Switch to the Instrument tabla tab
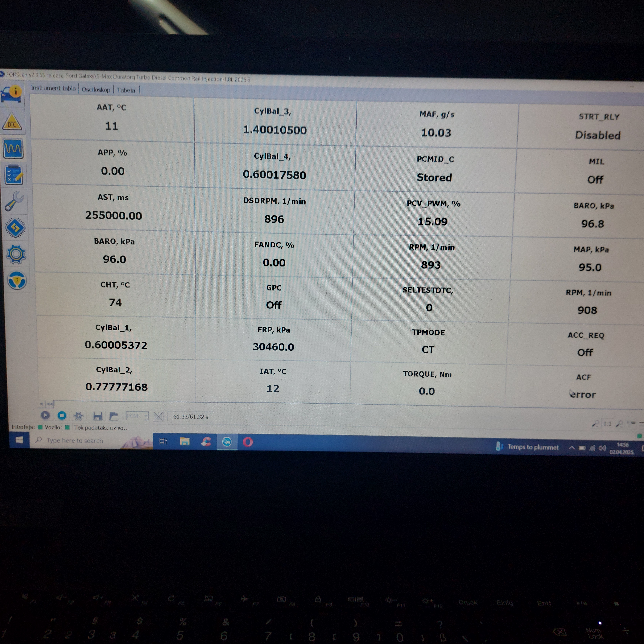Screen dimensions: 644x644 pos(53,88)
